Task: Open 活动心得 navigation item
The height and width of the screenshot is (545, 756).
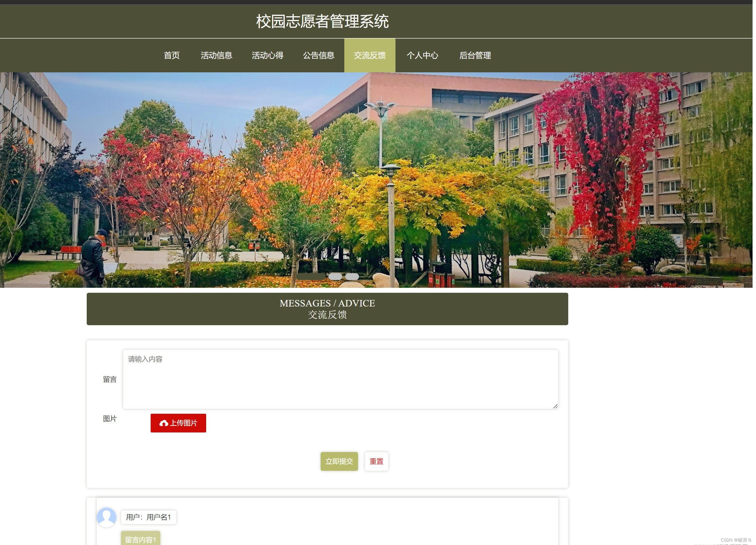Action: (x=267, y=55)
